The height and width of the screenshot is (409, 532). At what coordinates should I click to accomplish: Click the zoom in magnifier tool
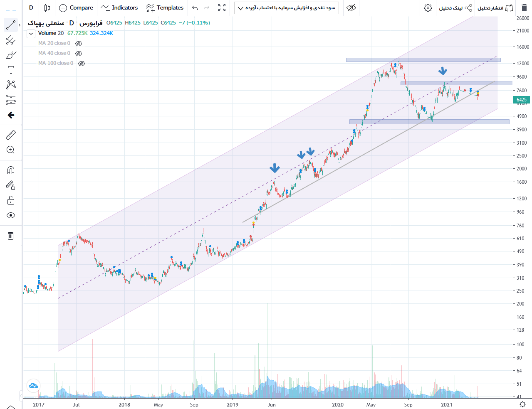click(x=11, y=150)
